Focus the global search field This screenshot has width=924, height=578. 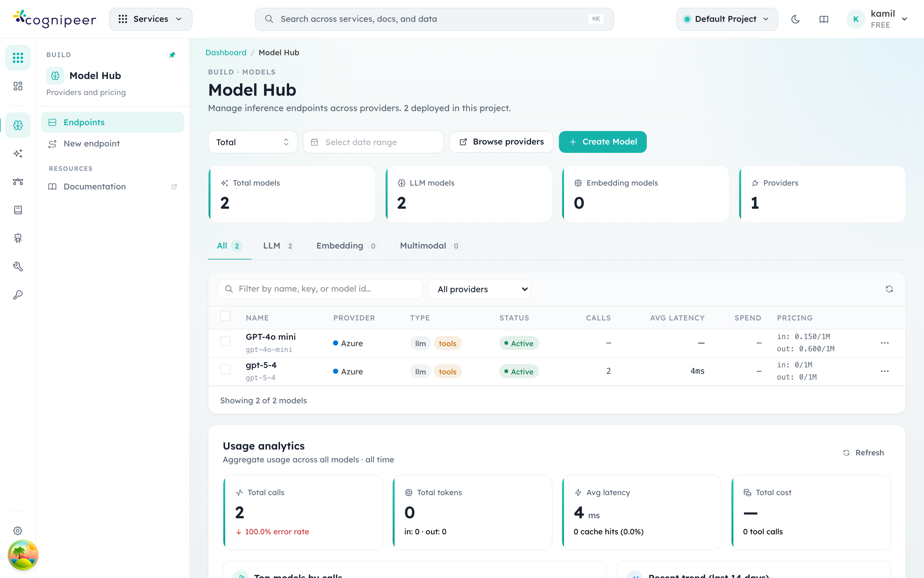point(434,19)
